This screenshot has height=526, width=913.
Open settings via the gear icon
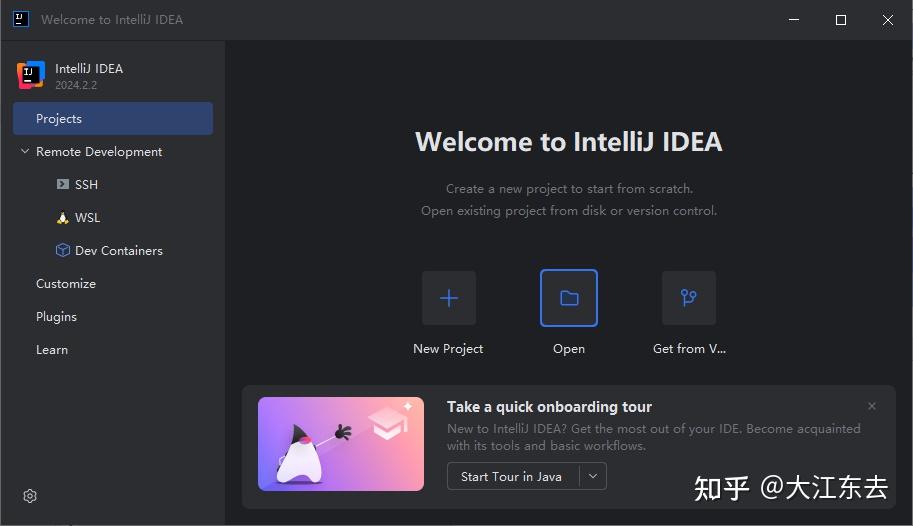tap(30, 496)
